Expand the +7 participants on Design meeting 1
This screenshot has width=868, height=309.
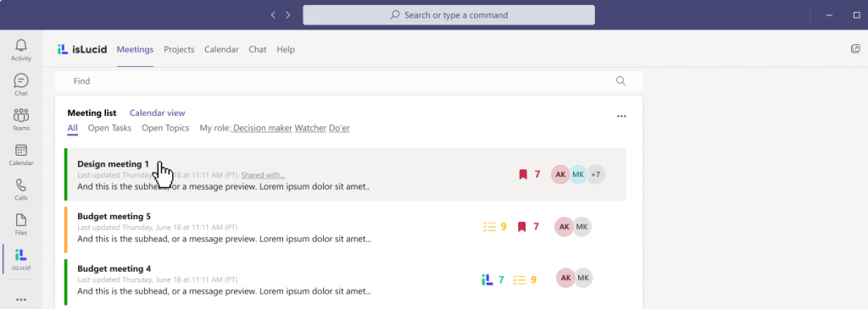pyautogui.click(x=596, y=174)
